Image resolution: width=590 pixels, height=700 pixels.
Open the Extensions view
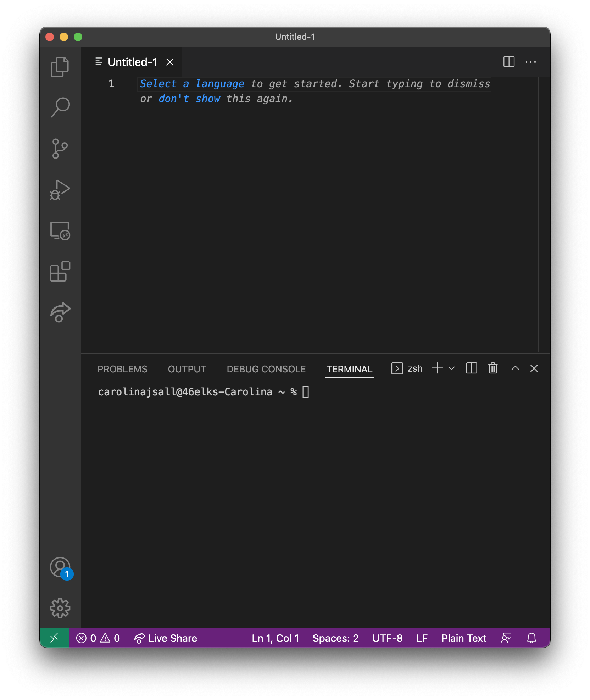click(x=60, y=272)
